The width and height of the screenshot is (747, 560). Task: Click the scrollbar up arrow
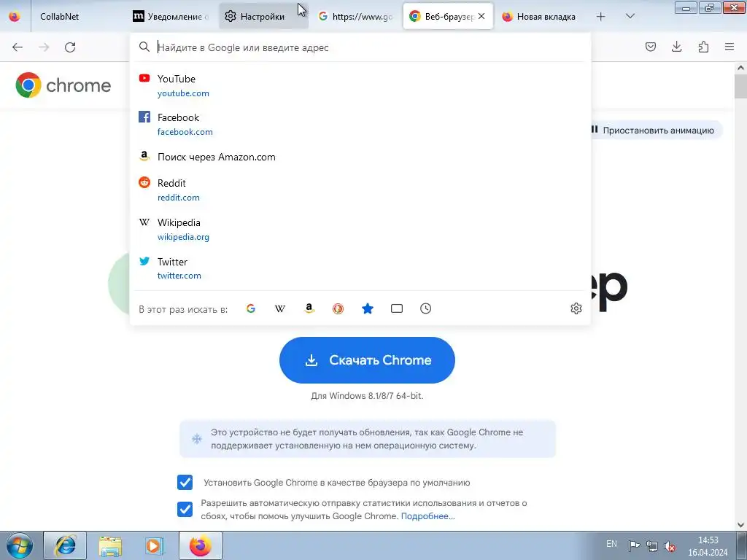740,68
